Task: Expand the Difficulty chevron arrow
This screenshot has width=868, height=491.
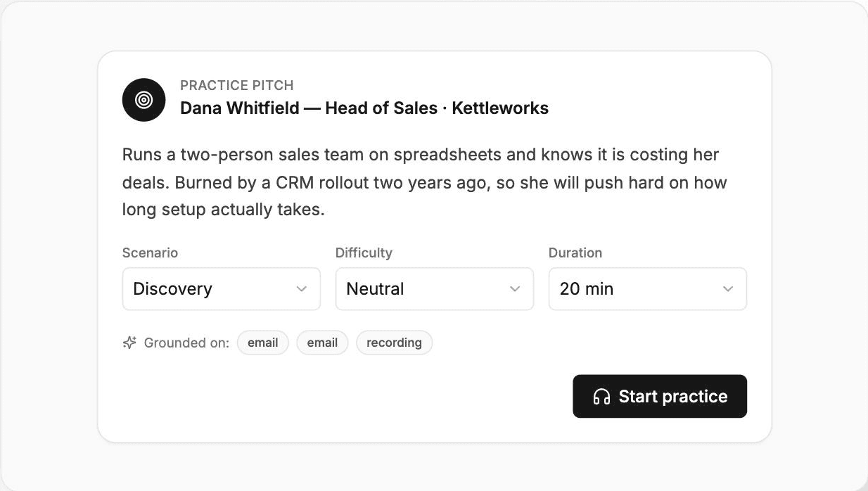Action: 515,288
